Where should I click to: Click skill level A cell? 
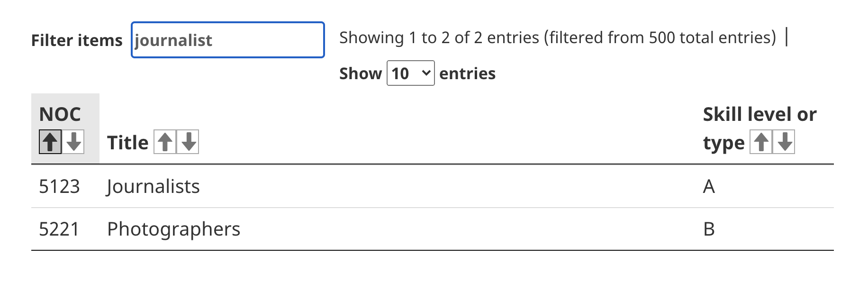point(709,186)
